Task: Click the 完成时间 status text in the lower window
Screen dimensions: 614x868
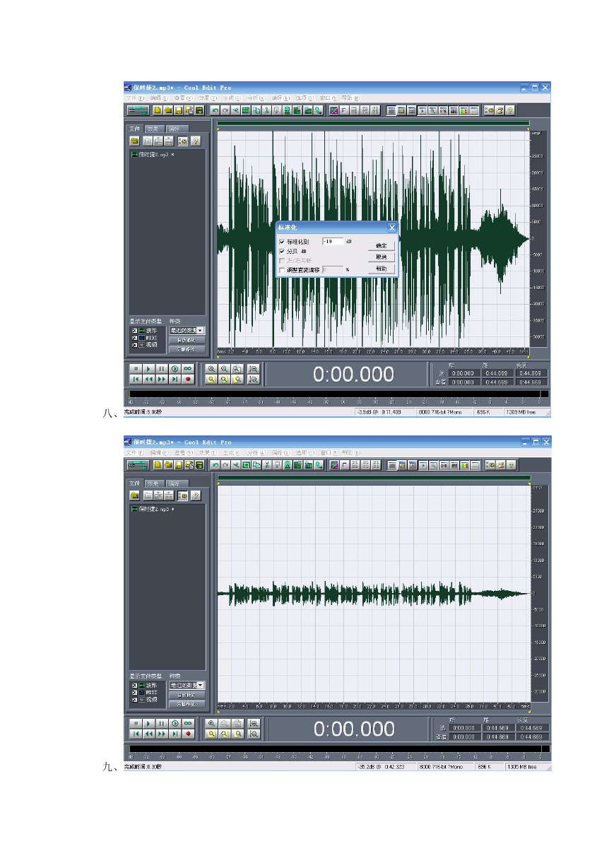Action: tap(143, 767)
